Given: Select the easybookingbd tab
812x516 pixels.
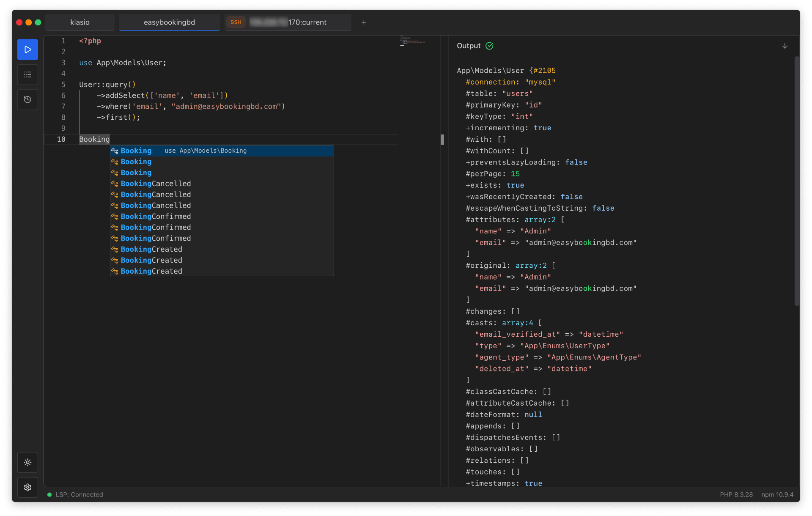Looking at the screenshot, I should [x=169, y=22].
